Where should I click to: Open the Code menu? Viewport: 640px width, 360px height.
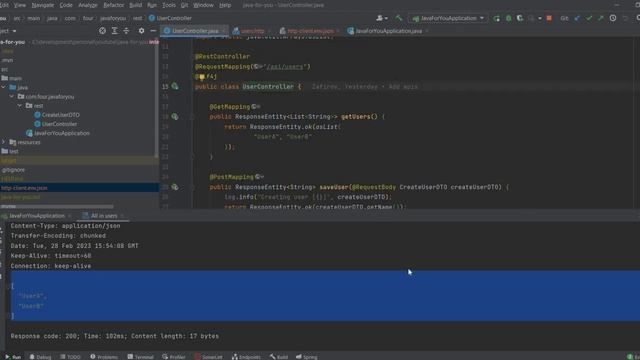click(x=66, y=5)
